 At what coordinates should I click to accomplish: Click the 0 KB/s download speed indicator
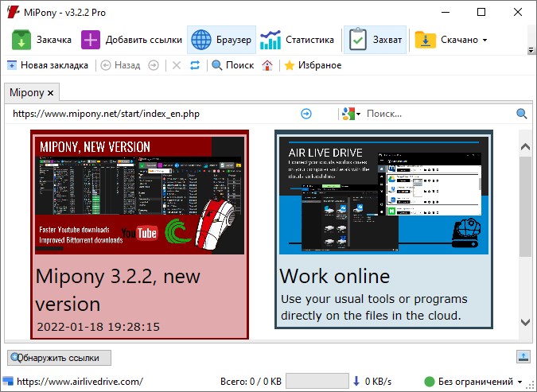coord(372,382)
